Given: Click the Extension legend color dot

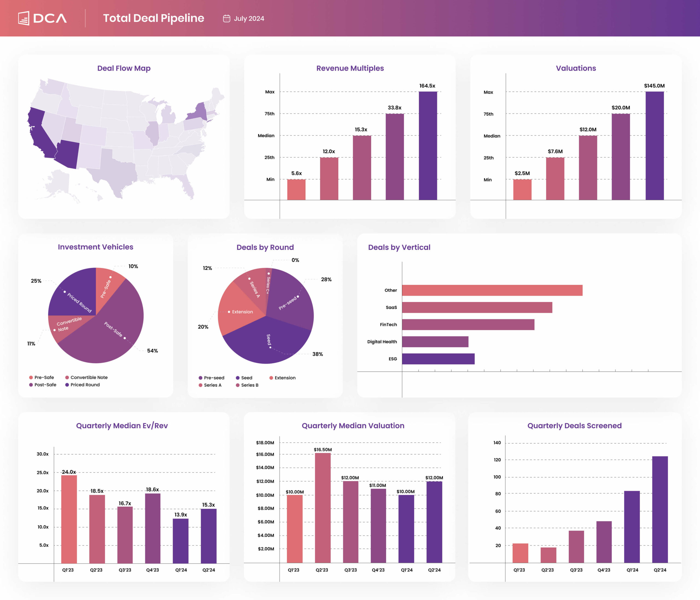Looking at the screenshot, I should pyautogui.click(x=271, y=378).
